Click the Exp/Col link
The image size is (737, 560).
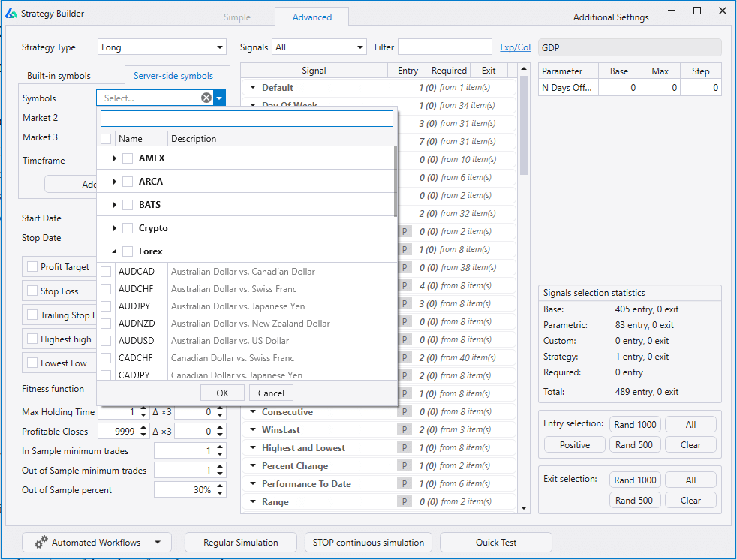[x=515, y=47]
